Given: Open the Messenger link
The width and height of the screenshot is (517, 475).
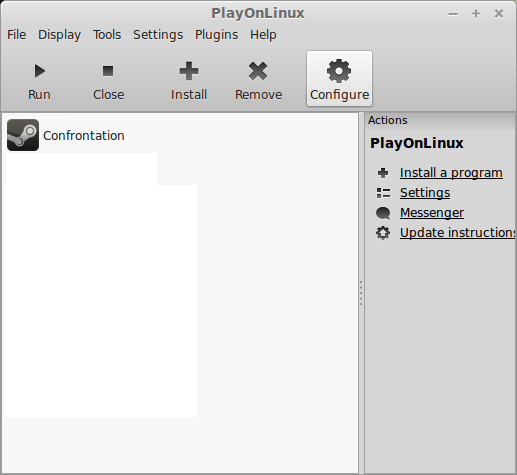Looking at the screenshot, I should [432, 213].
